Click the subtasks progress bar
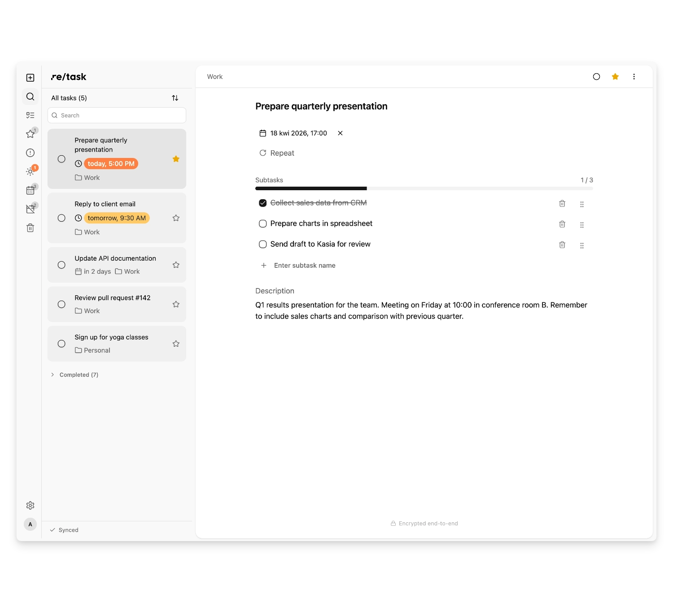The height and width of the screenshot is (616, 673). [x=424, y=188]
